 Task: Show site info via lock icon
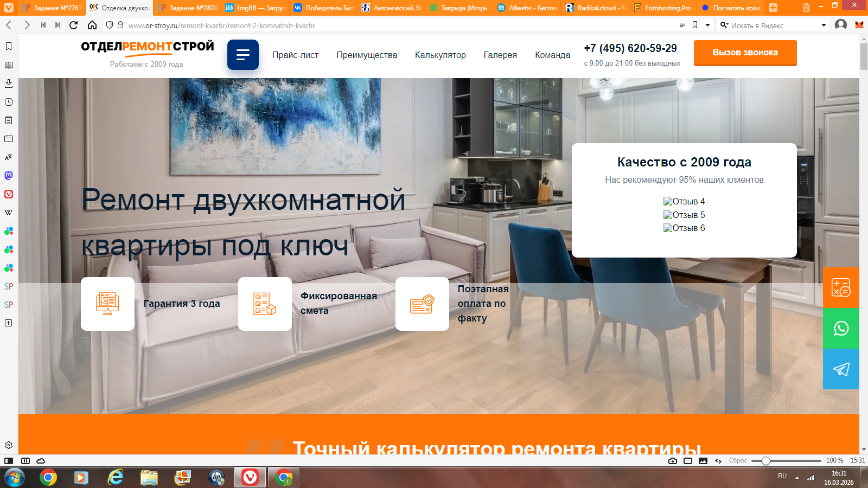[x=120, y=25]
